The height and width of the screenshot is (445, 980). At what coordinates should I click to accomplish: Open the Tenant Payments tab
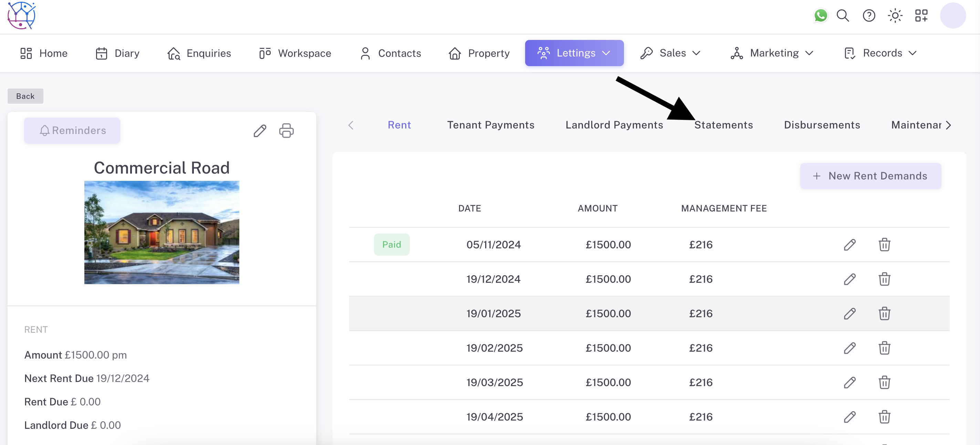pos(490,125)
